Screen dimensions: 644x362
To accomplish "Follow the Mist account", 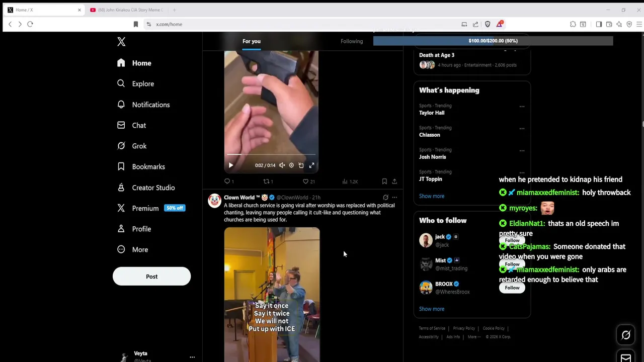I will (512, 264).
